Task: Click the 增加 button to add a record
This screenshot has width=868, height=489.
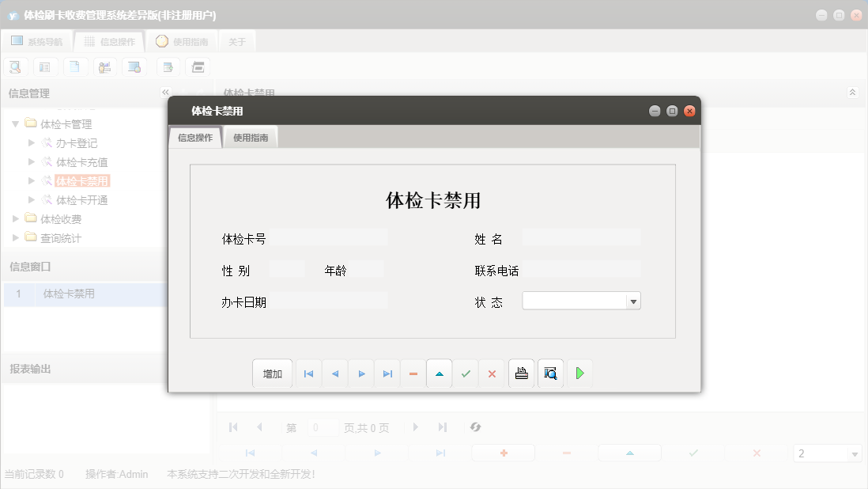Action: 272,373
